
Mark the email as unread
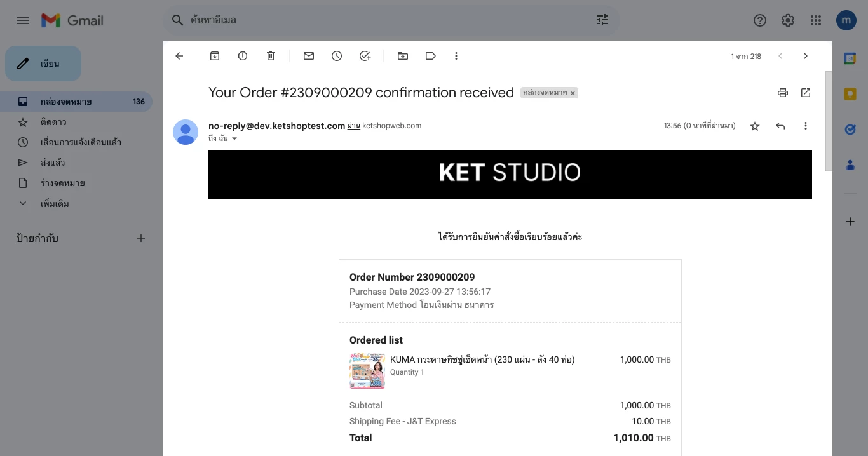point(309,56)
